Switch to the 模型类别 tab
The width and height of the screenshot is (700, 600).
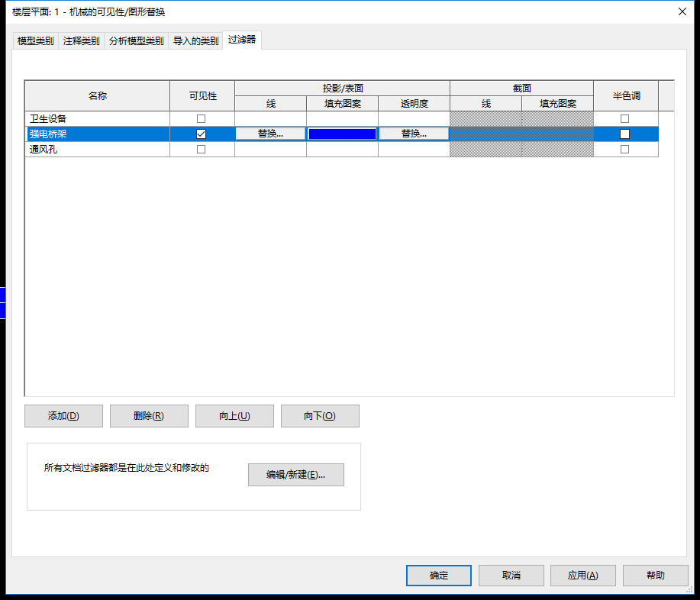[35, 41]
